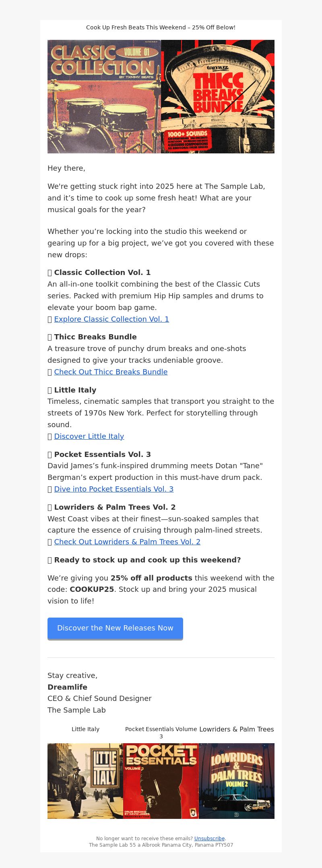
Task: Open the Thicc Breaks Bundle cover image
Action: point(218,97)
